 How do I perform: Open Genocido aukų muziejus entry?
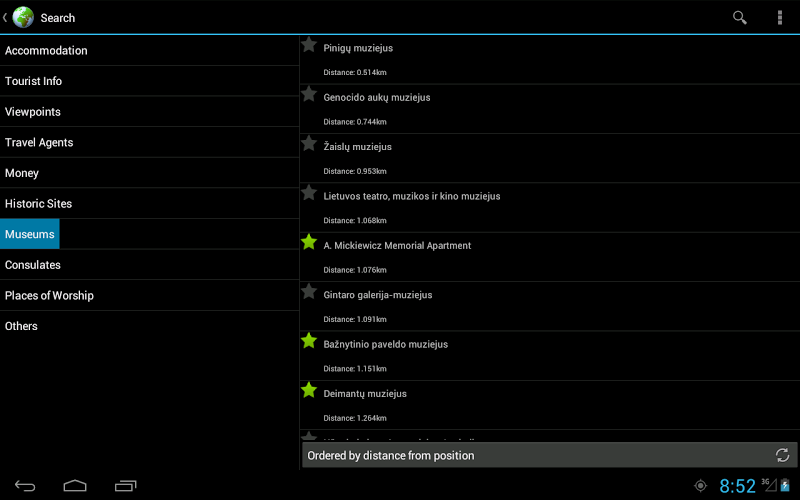click(377, 98)
